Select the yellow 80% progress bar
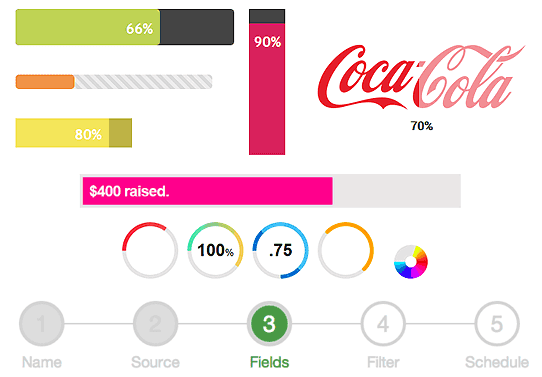542x377 pixels. [x=74, y=133]
